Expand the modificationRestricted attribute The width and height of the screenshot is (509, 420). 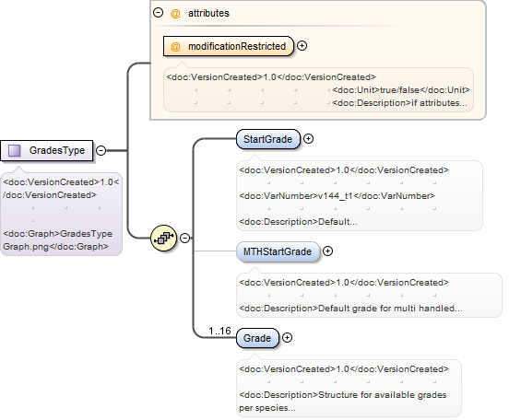(x=302, y=46)
